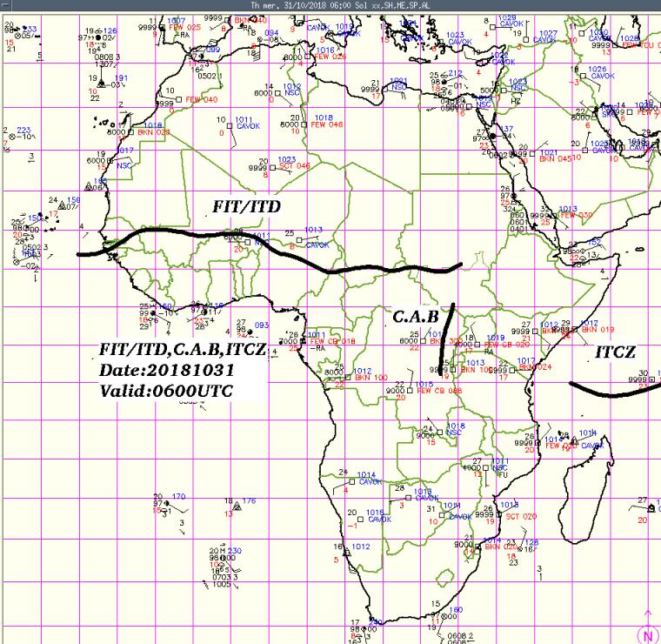This screenshot has height=644, width=661.
Task: Click the north compass N icon
Action: click(648, 635)
